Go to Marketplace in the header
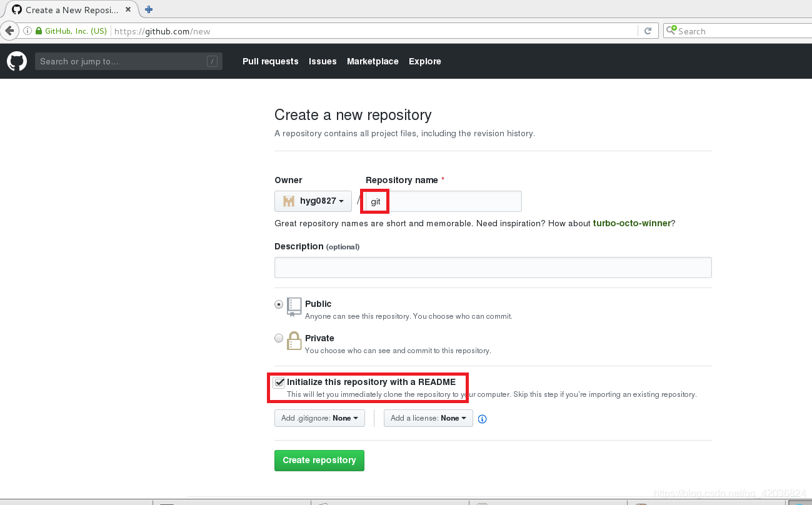 (x=373, y=61)
